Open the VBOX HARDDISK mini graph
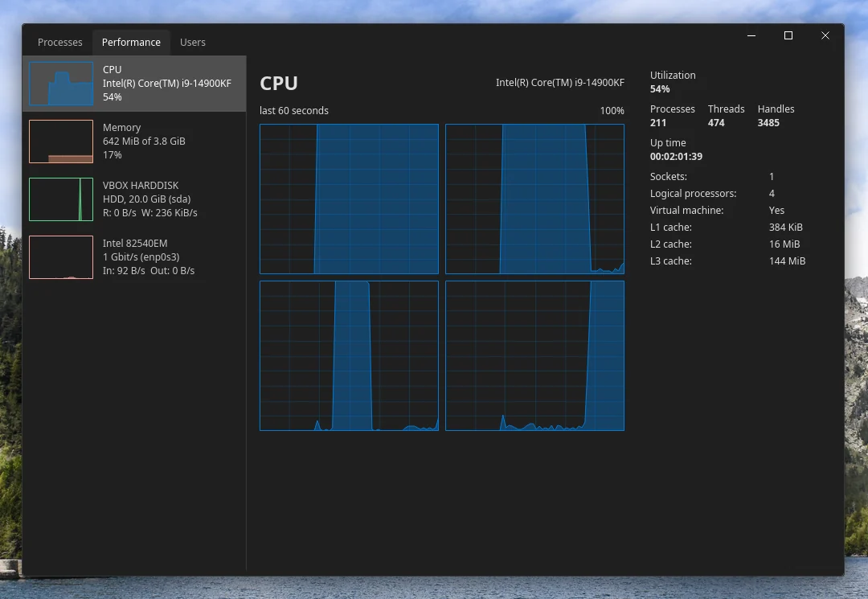The image size is (868, 599). point(61,199)
